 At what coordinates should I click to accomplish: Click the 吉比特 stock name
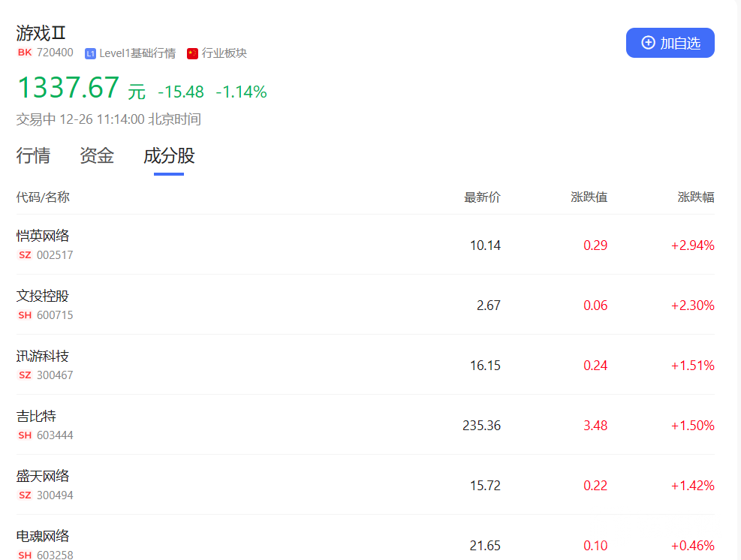coord(36,416)
